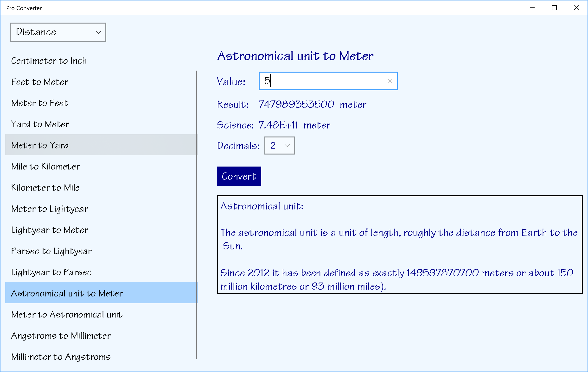
Task: Select Lightyear to Meter entry
Action: tap(50, 230)
